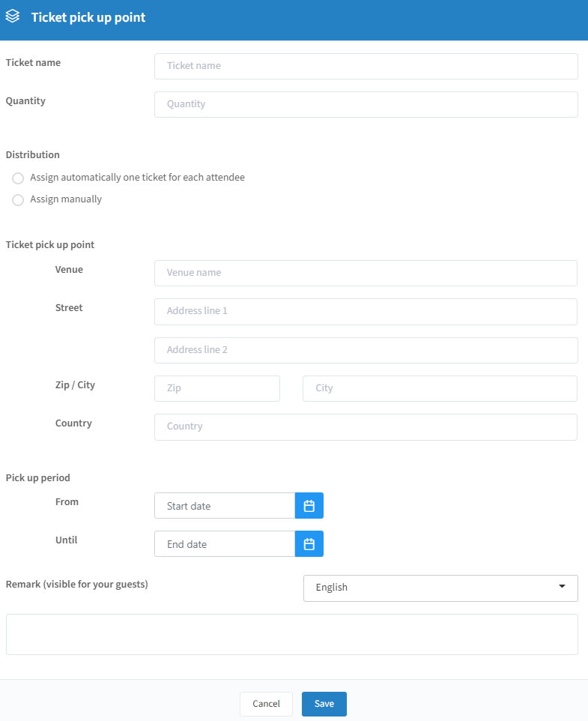Open the End date calendar picker
Viewport: 588px width, 721px height.
pos(309,543)
